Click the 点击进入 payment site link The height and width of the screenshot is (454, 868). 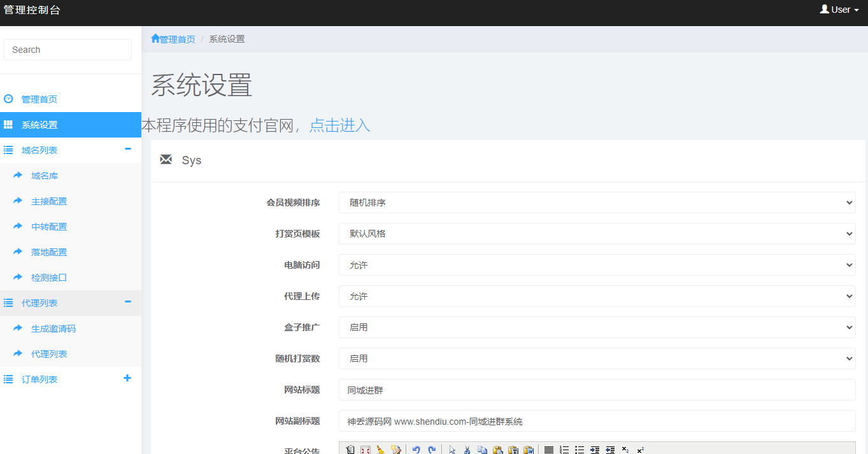pos(339,125)
